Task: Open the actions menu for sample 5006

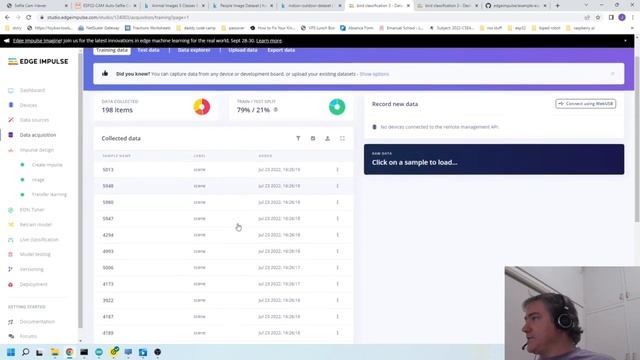Action: [x=338, y=268]
